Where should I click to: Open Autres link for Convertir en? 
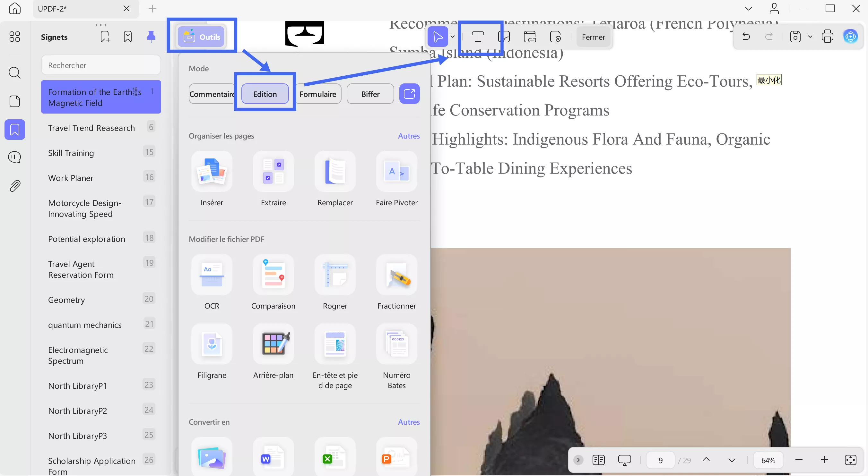click(409, 422)
